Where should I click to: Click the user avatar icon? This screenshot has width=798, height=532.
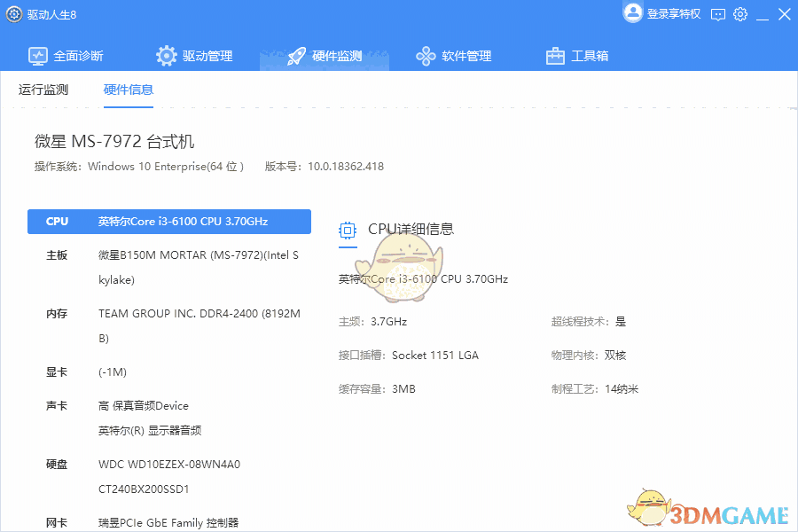tap(633, 14)
